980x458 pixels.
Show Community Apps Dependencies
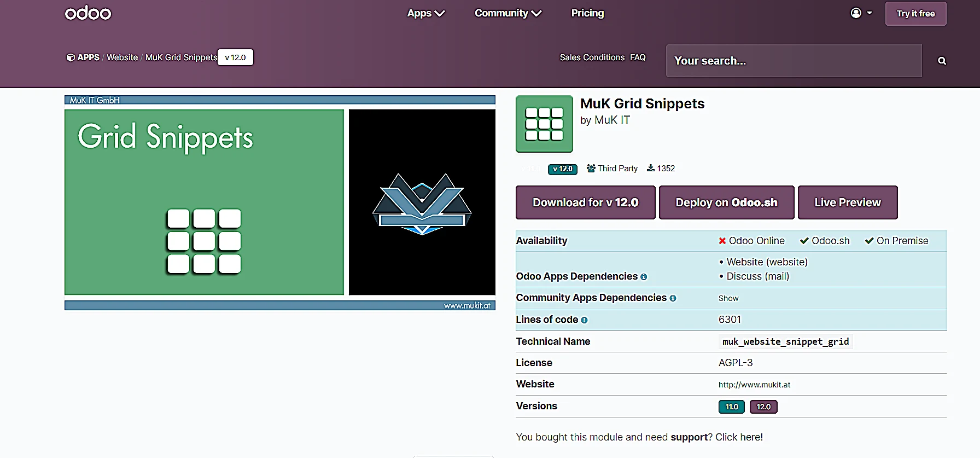[x=728, y=298]
